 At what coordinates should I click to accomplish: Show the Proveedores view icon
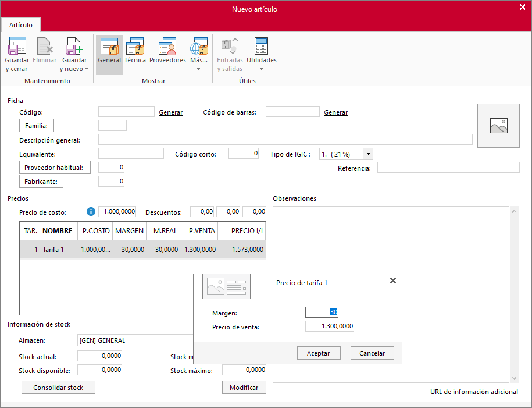point(167,46)
